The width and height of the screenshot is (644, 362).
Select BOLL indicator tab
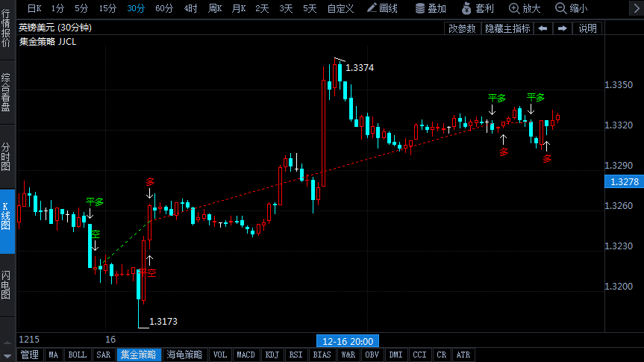point(77,355)
